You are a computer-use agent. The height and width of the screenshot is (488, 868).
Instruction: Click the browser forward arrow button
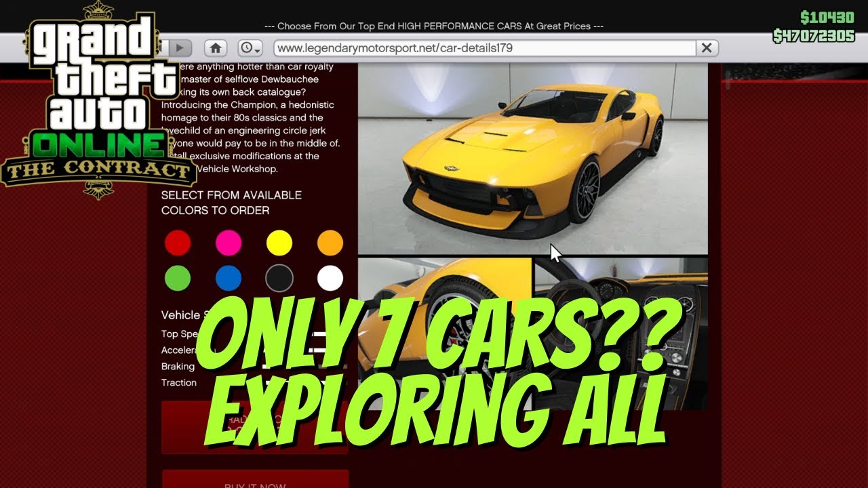pyautogui.click(x=180, y=48)
